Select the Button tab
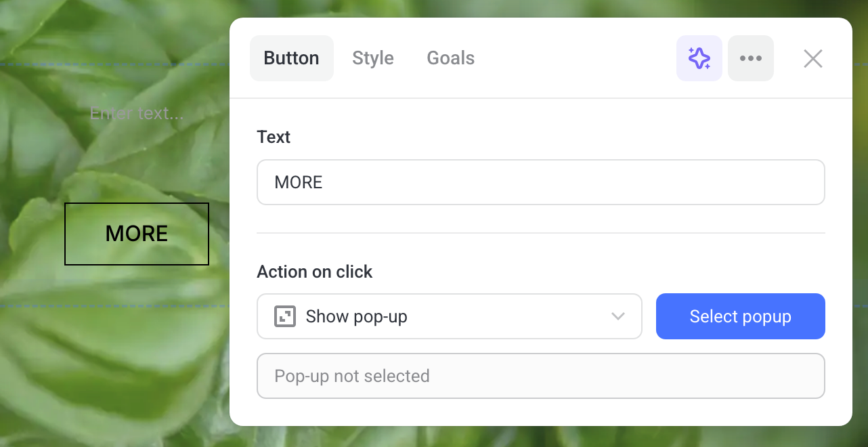The image size is (868, 447). (x=291, y=58)
